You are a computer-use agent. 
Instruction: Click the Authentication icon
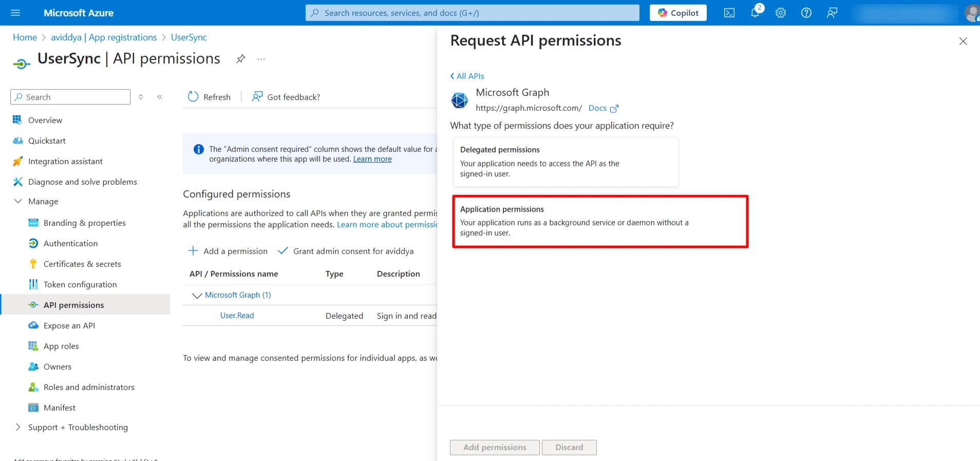coord(33,243)
